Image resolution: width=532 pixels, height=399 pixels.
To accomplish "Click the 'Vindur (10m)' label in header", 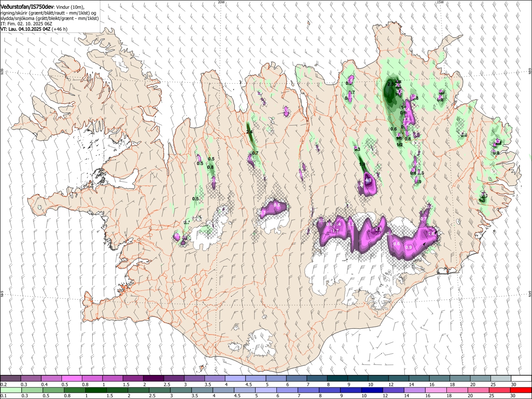I will tap(70, 7).
